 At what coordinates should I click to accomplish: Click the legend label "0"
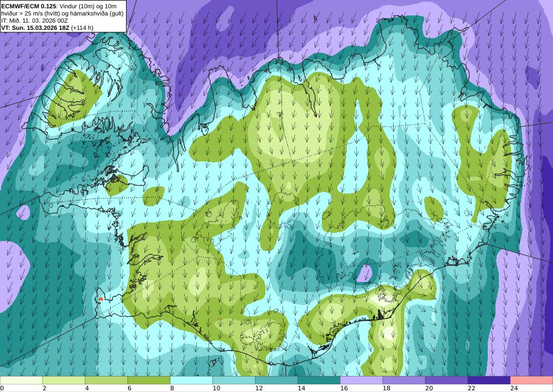click(x=2, y=388)
